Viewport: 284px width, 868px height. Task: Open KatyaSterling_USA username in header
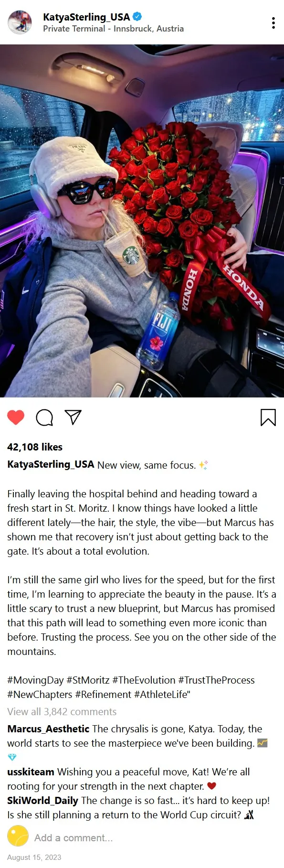86,17
